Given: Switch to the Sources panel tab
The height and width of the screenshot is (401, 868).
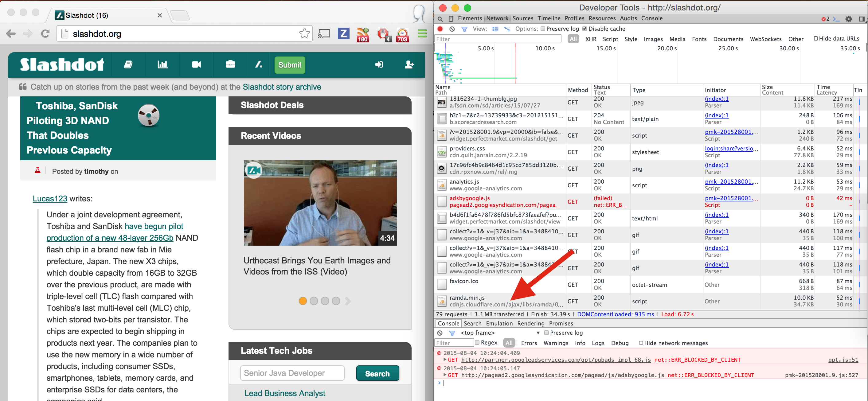Looking at the screenshot, I should (523, 18).
